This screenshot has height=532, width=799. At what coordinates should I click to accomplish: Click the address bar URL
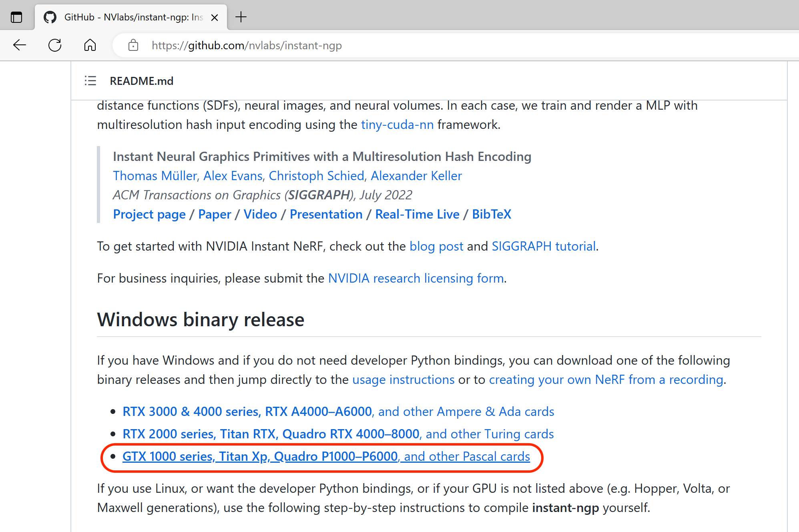[x=247, y=46]
